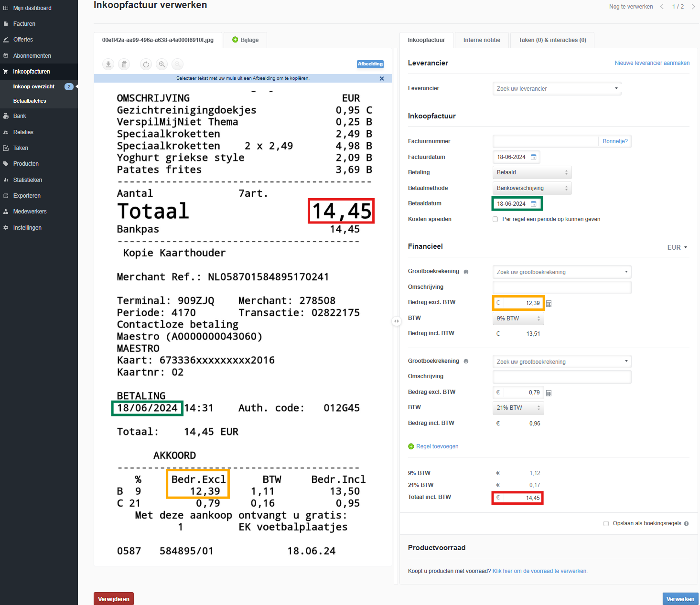Delete the attachment with the trash icon
Viewport: 700px width, 605px height.
pos(124,64)
